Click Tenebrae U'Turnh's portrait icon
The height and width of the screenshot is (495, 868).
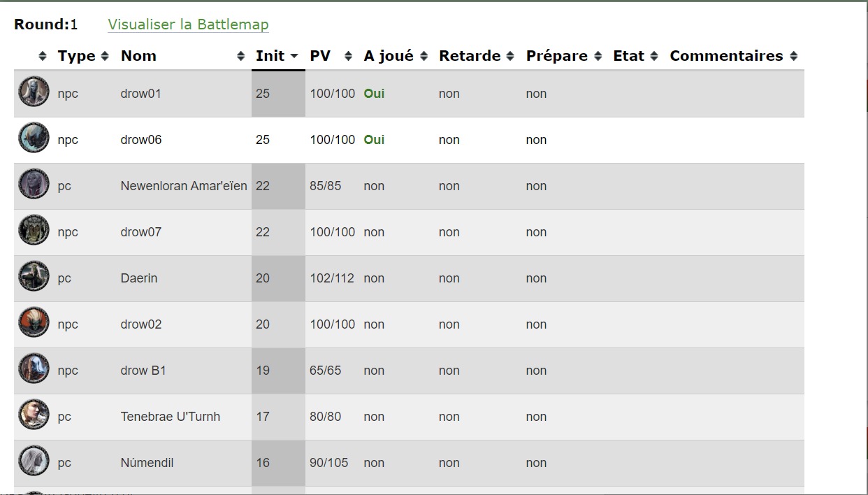[x=34, y=415]
